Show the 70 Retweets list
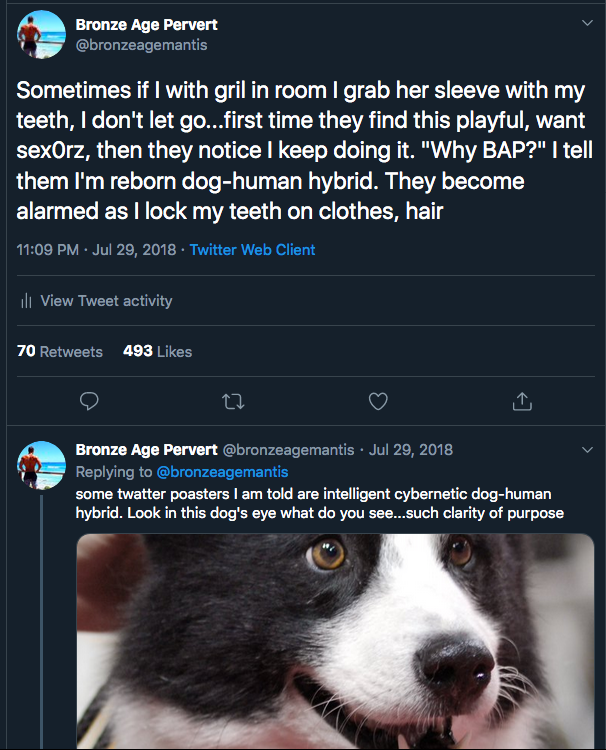The width and height of the screenshot is (606, 750). pos(60,351)
